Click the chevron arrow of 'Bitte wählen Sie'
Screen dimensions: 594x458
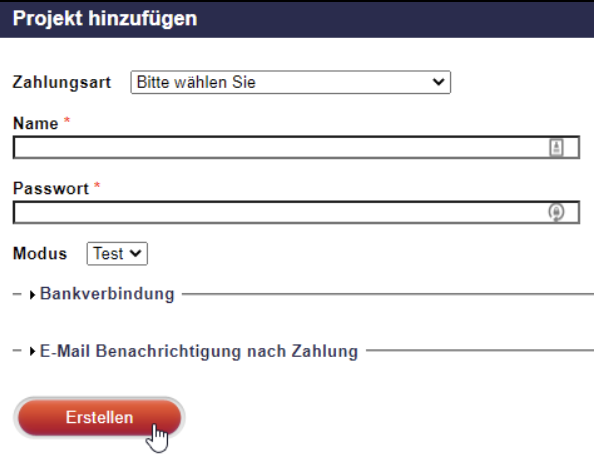pos(439,81)
